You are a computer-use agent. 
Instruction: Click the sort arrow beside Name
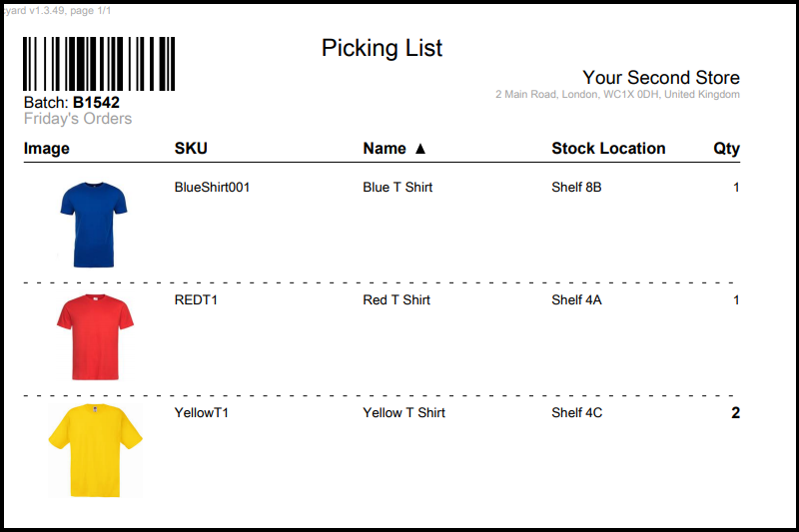tap(419, 149)
